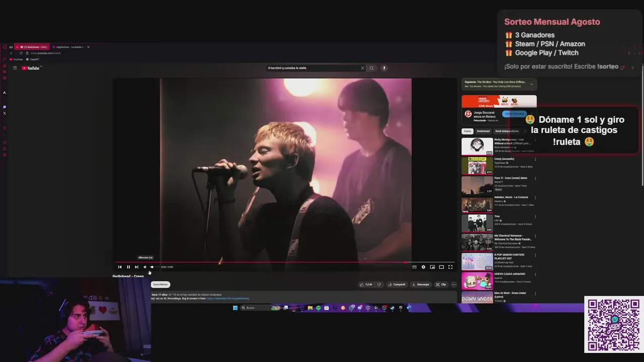Open options menu for Creep (Acoustic)
The width and height of the screenshot is (644, 362).
tap(535, 159)
